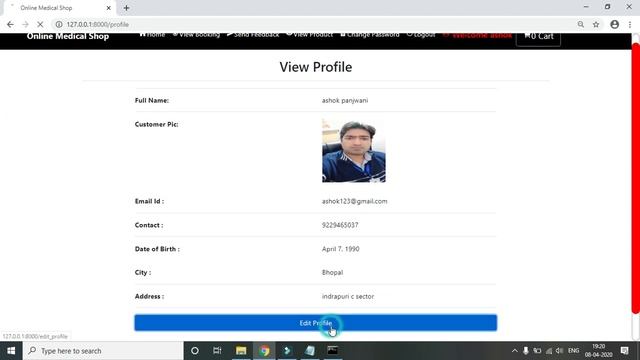Image resolution: width=640 pixels, height=360 pixels.
Task: Open the Chrome profile avatar icon
Action: [614, 24]
